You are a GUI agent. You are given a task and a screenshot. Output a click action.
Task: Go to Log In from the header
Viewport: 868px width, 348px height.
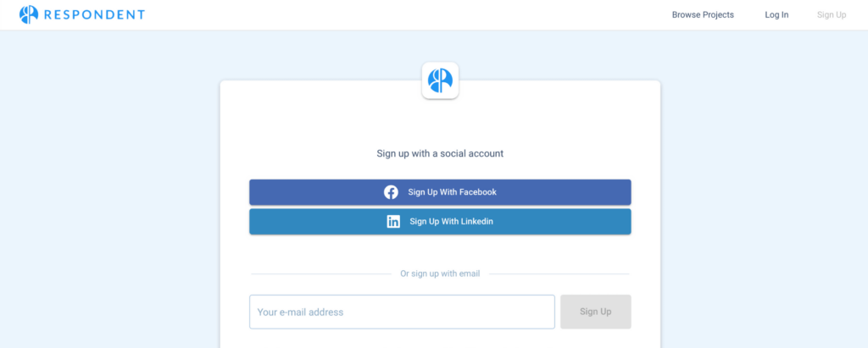[x=776, y=15]
